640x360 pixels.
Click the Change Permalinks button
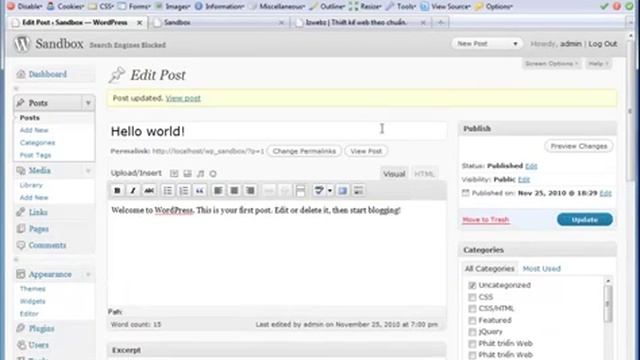coord(304,151)
